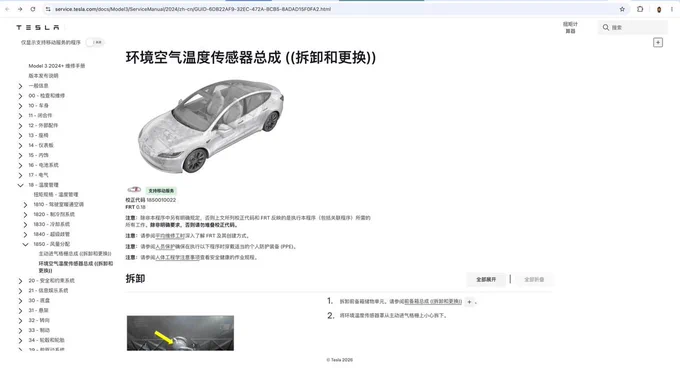The width and height of the screenshot is (680, 369).
Task: Expand the 34 - 轮毂和轮胎 chevron
Action: [20, 341]
